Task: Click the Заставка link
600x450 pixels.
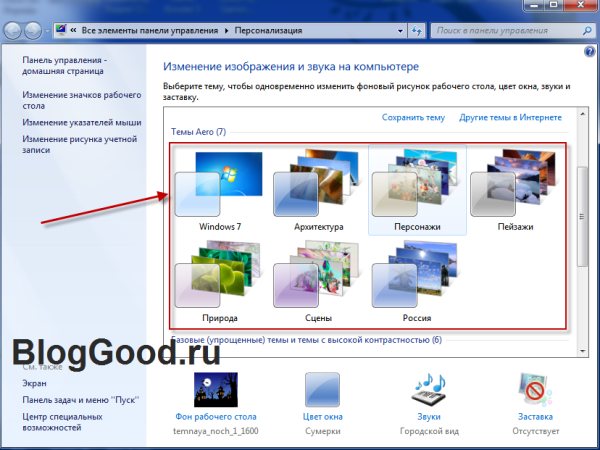Action: click(535, 417)
